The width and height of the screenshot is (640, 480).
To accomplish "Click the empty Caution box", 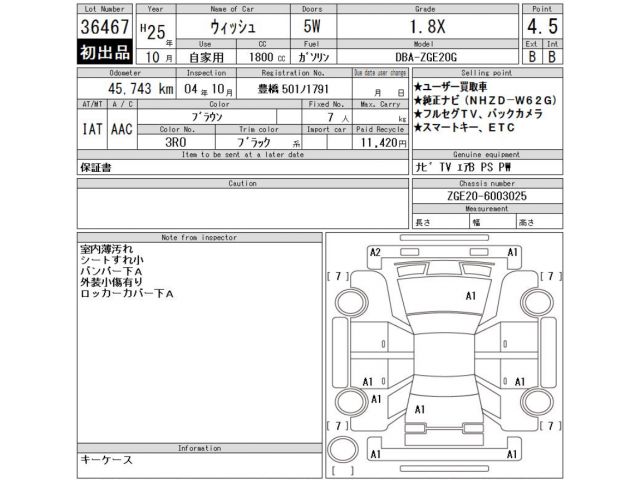I will point(242,208).
